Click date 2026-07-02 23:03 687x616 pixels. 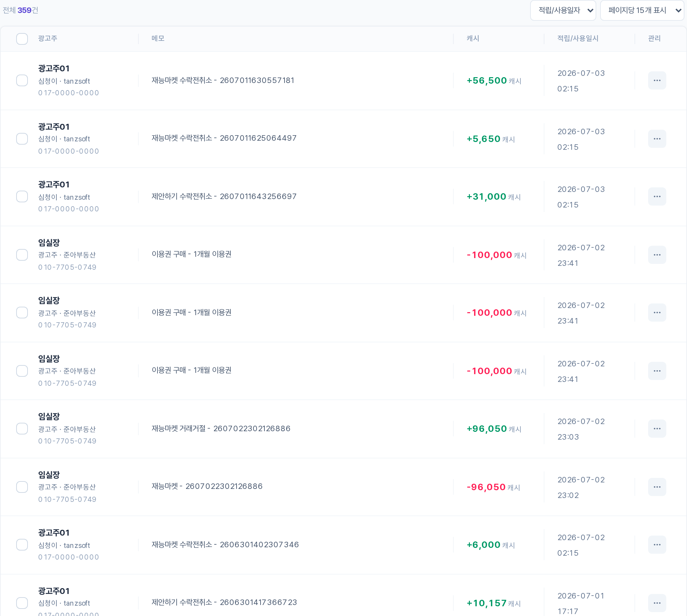[x=581, y=429]
